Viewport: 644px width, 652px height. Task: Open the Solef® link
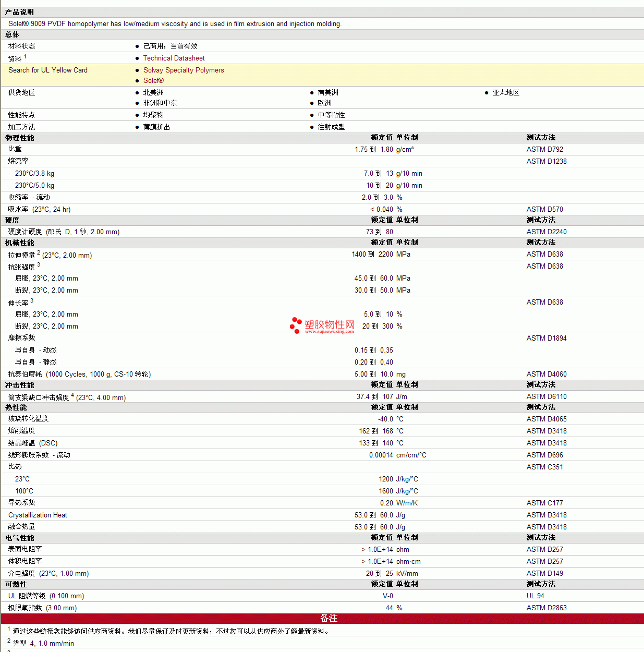click(x=153, y=80)
